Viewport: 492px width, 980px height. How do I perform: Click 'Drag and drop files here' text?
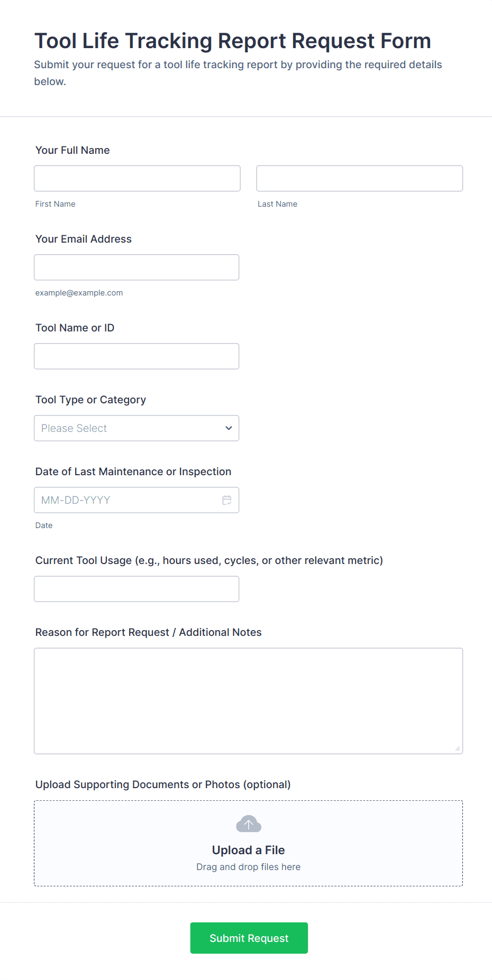click(x=248, y=867)
